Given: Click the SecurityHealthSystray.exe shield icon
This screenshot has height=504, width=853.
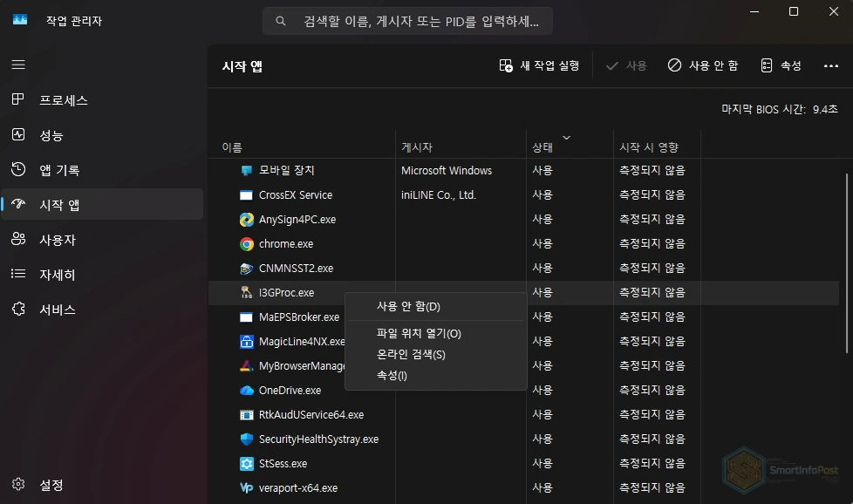Looking at the screenshot, I should pyautogui.click(x=247, y=439).
